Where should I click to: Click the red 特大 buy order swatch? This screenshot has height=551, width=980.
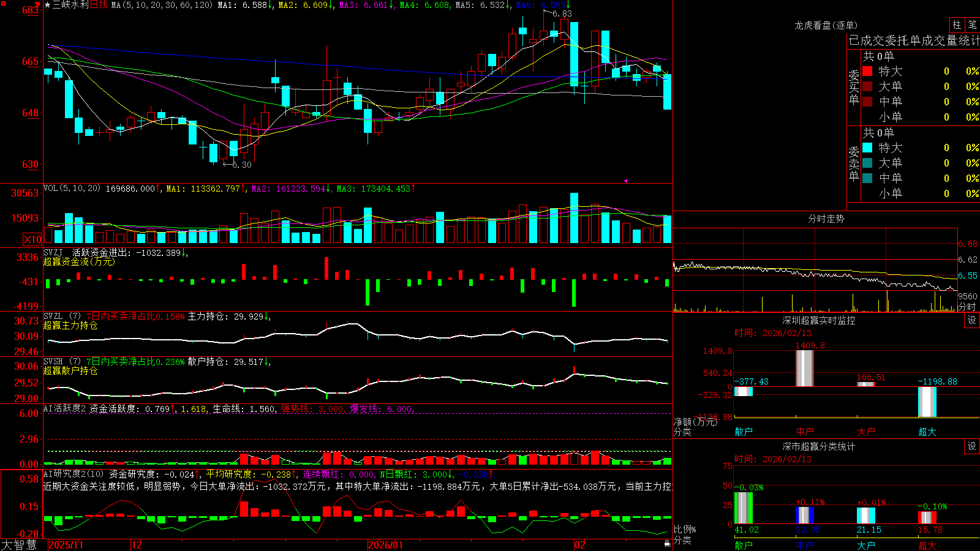pos(867,71)
